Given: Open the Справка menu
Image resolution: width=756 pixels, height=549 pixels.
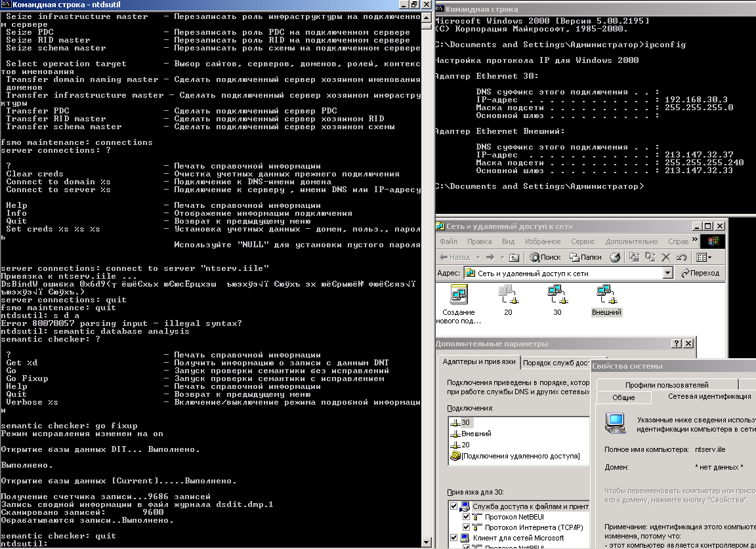Looking at the screenshot, I should pos(679,241).
